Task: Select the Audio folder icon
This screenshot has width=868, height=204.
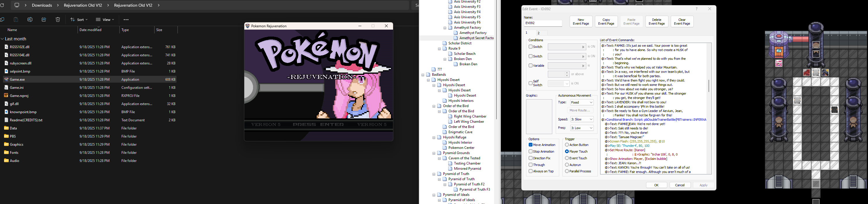Action: pos(6,160)
